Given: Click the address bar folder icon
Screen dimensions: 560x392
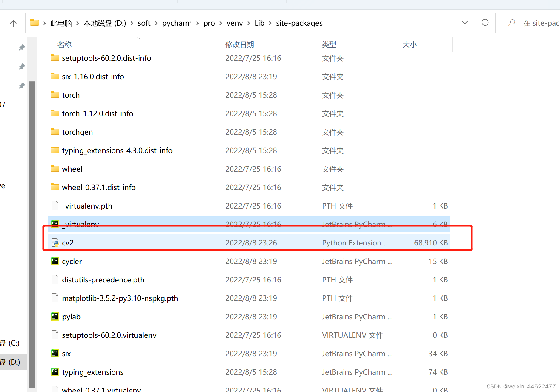Looking at the screenshot, I should click(x=35, y=23).
